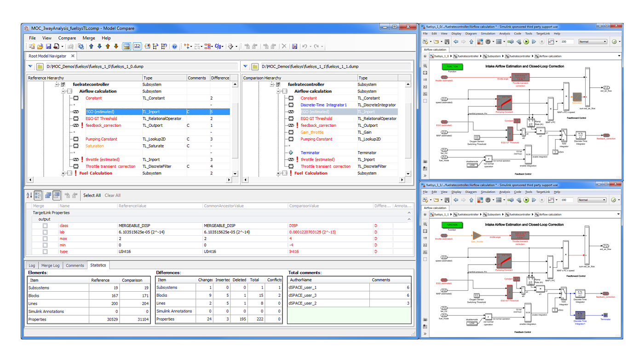Click the Difference column header in Reference Hierarchy

(220, 78)
